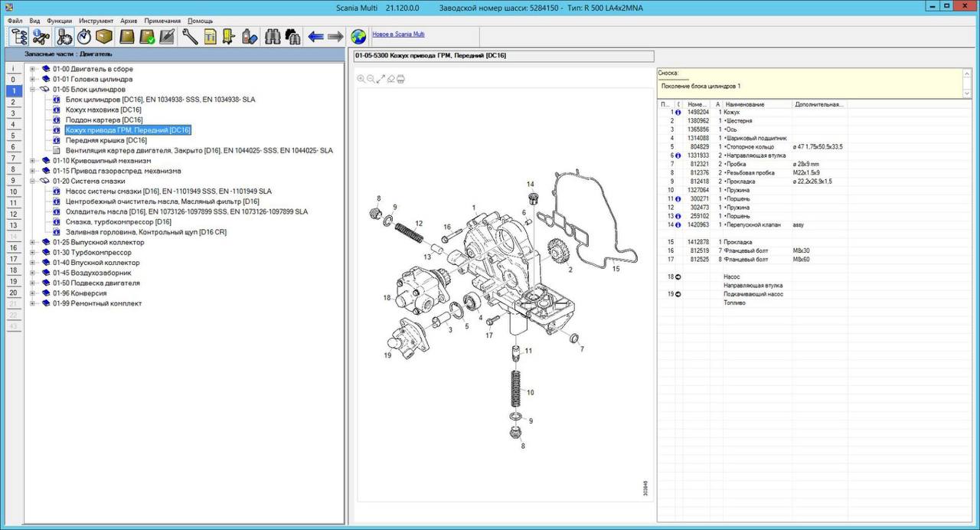Select group number 5 in side strip

[13, 135]
